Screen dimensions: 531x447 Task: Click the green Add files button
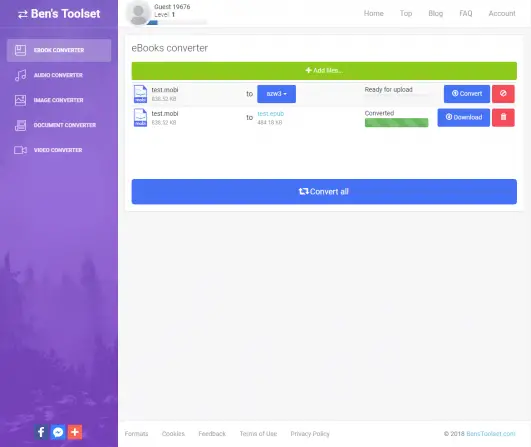324,71
